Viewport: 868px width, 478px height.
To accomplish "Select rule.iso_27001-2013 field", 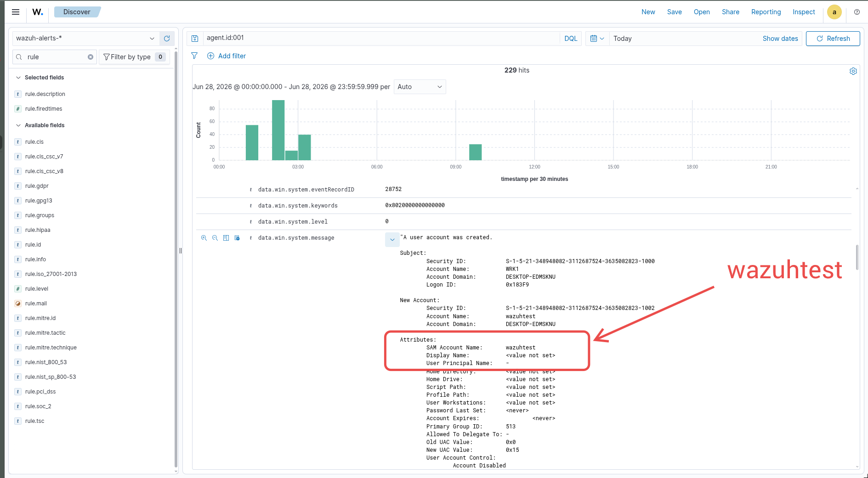I will coord(51,274).
